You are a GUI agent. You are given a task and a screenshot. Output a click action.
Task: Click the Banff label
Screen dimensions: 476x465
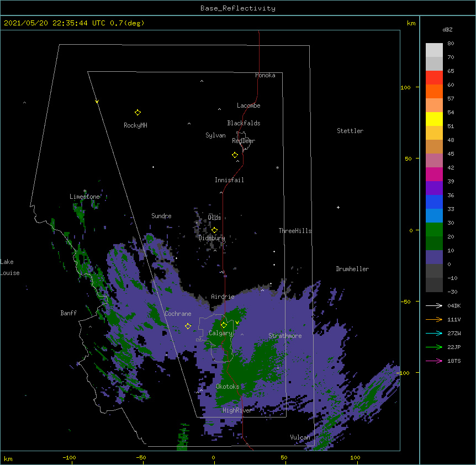click(x=68, y=313)
